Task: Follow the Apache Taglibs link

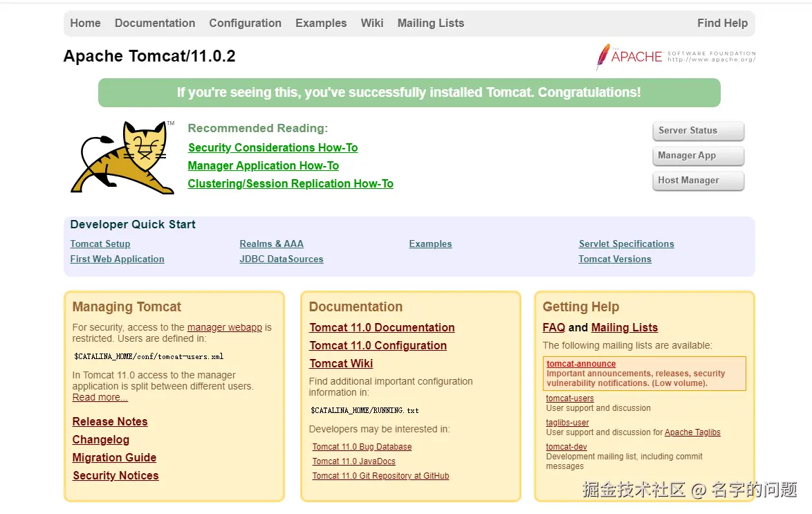Action: pyautogui.click(x=692, y=432)
